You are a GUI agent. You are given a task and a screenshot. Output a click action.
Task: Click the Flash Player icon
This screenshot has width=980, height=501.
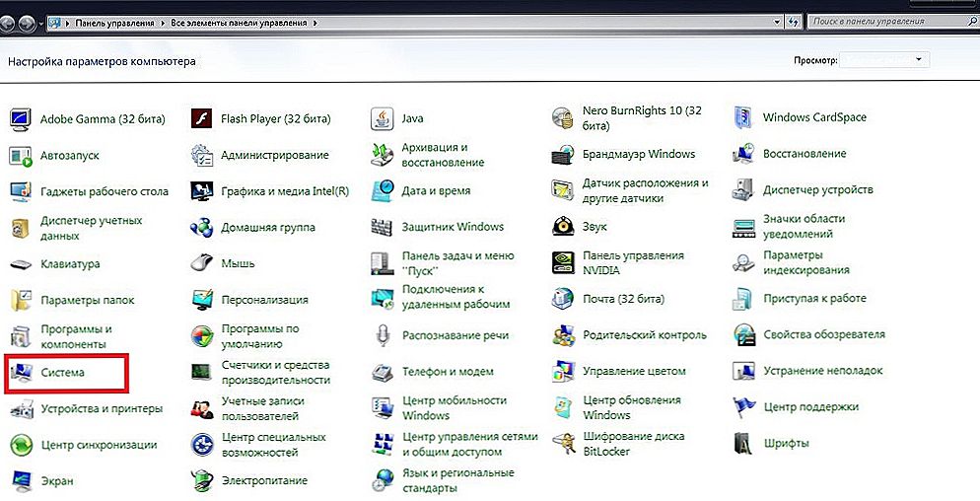201,118
